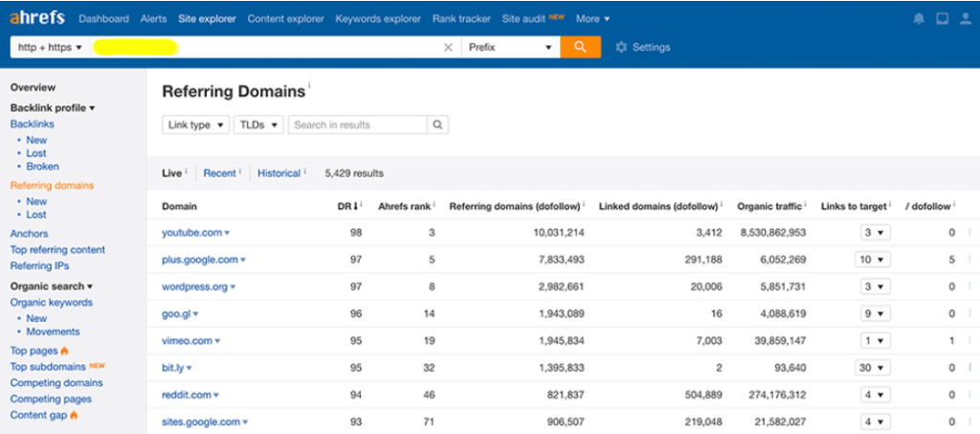This screenshot has width=980, height=434.
Task: Open the Prefix mode dropdown
Action: 511,48
